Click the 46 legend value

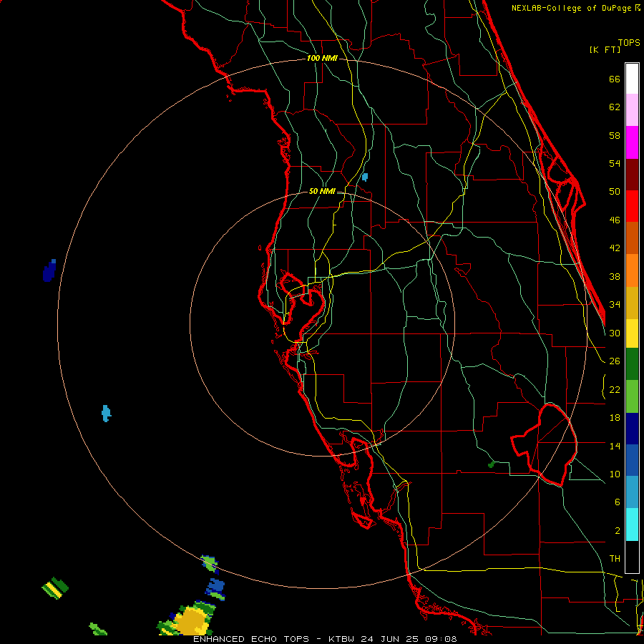(x=615, y=220)
